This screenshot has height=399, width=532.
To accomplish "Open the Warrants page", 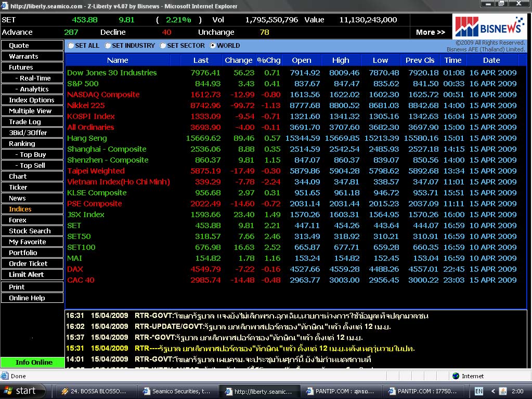I will 32,56.
